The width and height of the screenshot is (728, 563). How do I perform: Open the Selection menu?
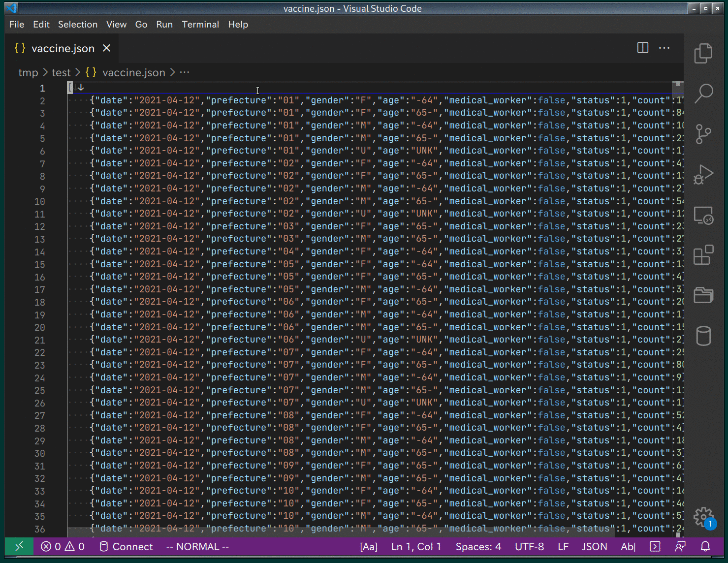(x=78, y=24)
